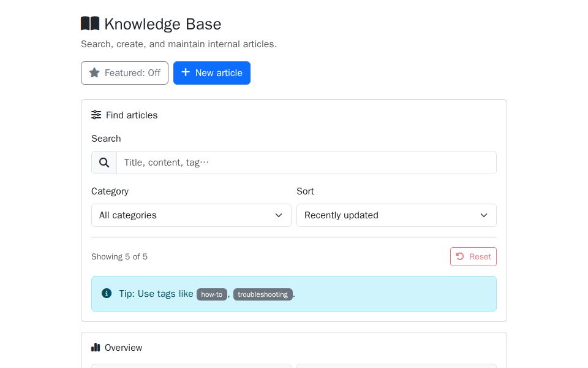Image resolution: width=588 pixels, height=368 pixels.
Task: Create a New article
Action: 212,72
